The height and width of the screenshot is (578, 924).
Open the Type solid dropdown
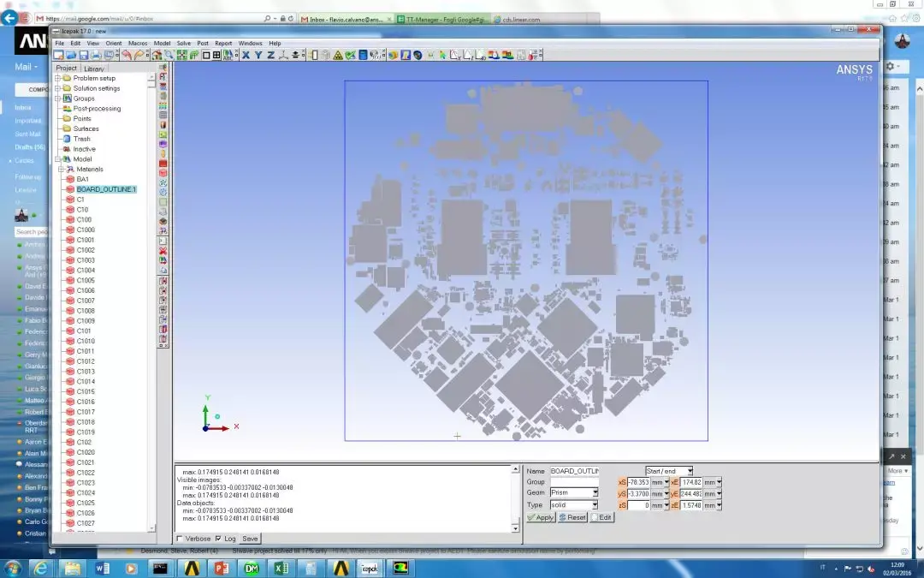click(595, 505)
